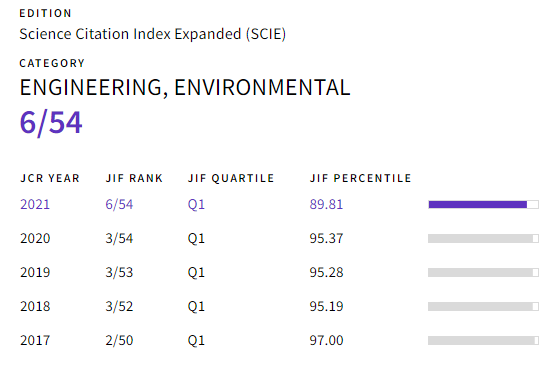Click the JIF QUARTILE column header
560x382 pixels.
tap(231, 178)
